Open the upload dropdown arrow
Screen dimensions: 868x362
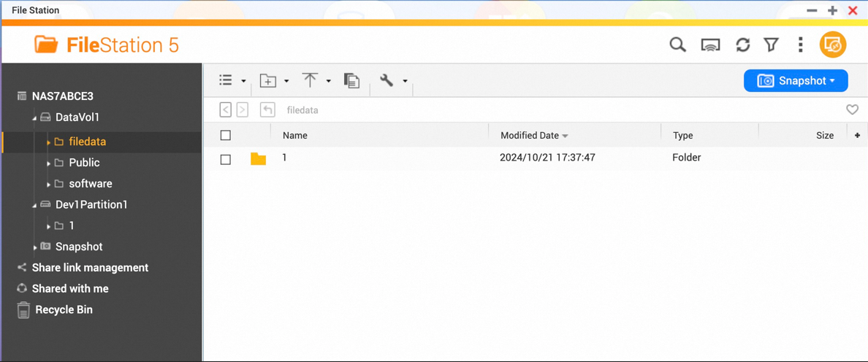tap(328, 81)
